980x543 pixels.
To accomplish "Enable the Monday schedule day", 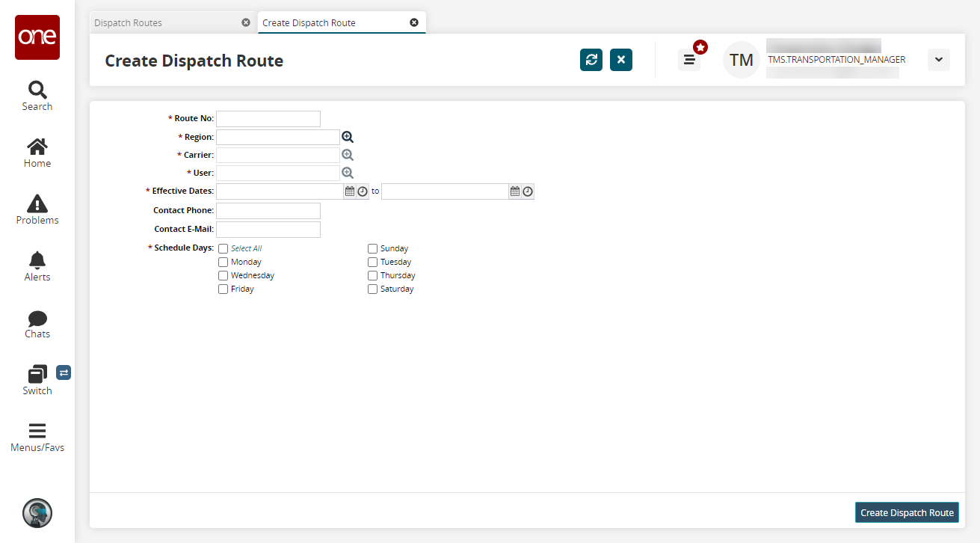I will 223,262.
